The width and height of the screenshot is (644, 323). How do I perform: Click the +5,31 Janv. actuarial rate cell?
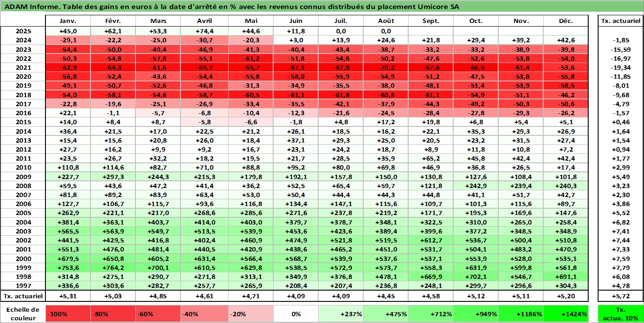tap(68, 296)
